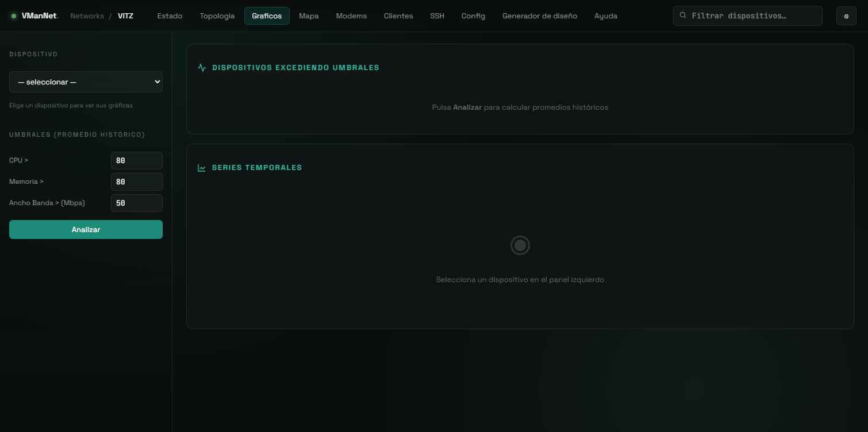Click the pulse icon beside Dispositivos Excediendo Umbrales
This screenshot has width=868, height=432.
[x=202, y=67]
